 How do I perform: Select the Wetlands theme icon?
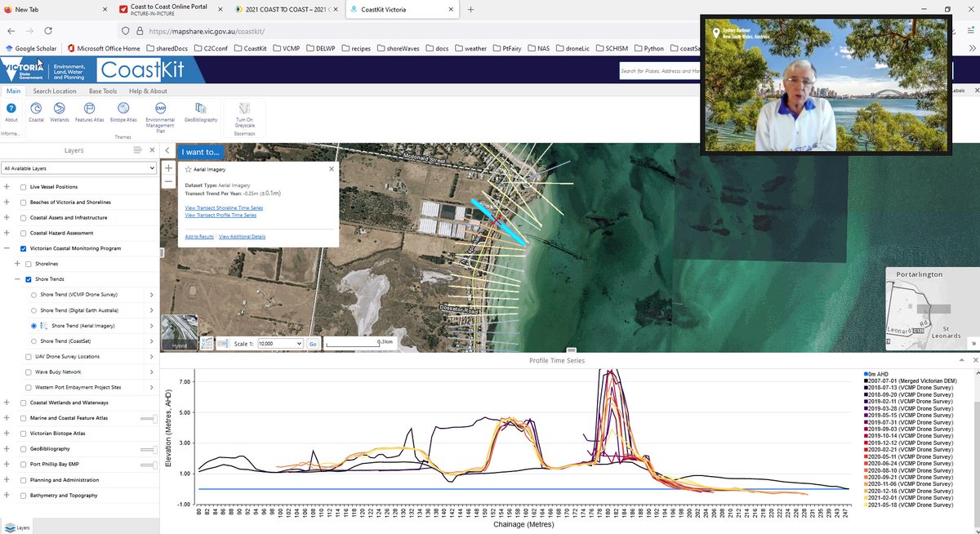[x=60, y=109]
